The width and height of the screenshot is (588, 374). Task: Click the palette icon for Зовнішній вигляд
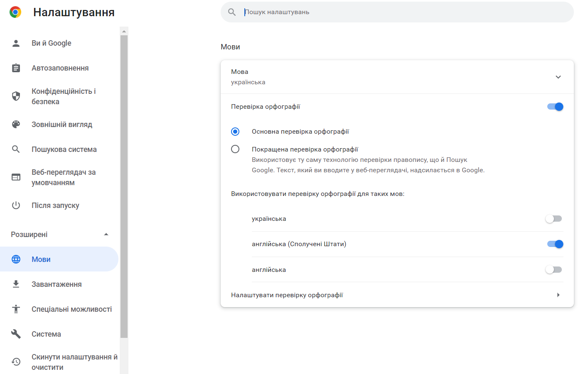16,124
